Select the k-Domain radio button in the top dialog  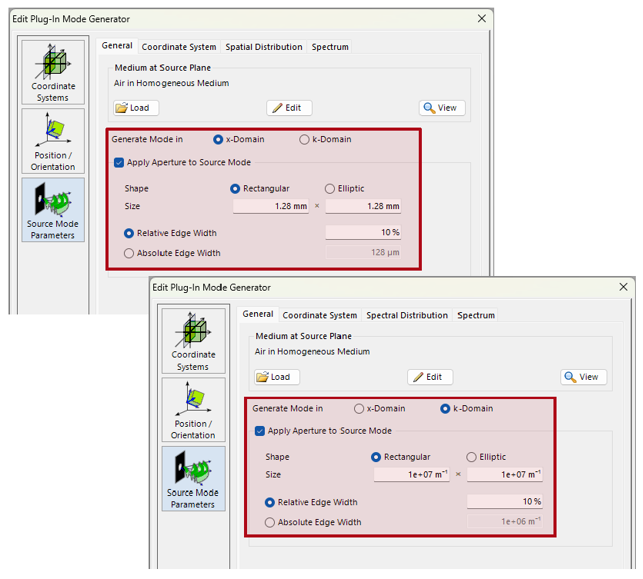click(305, 140)
